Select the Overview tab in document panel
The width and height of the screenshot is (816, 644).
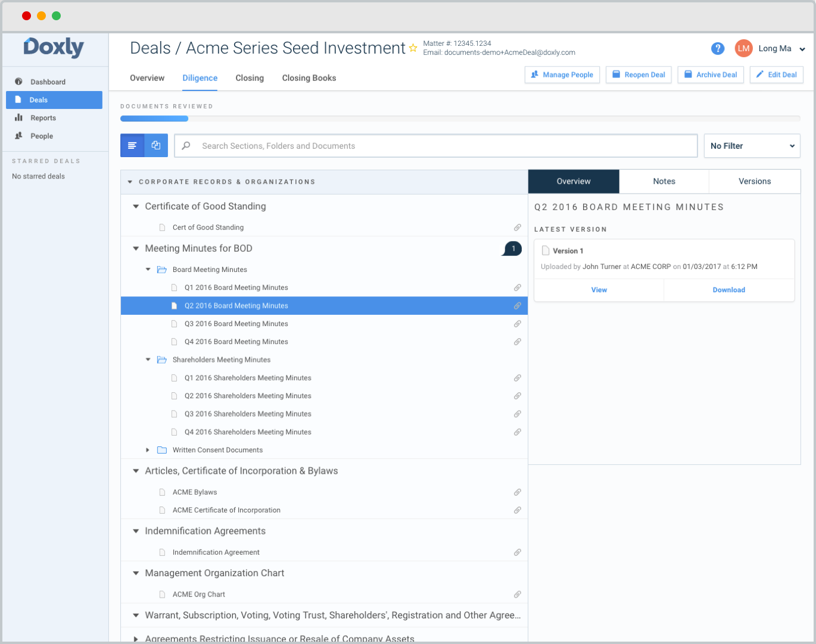click(574, 182)
